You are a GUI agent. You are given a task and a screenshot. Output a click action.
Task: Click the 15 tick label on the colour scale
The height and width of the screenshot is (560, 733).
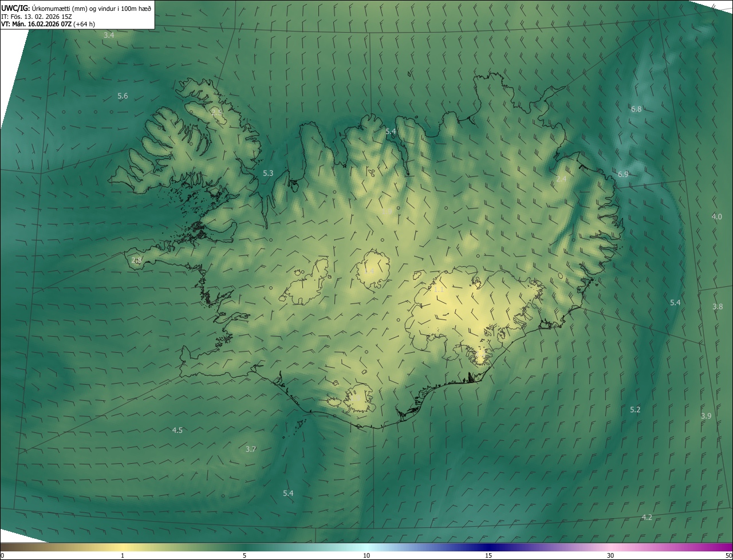click(488, 555)
